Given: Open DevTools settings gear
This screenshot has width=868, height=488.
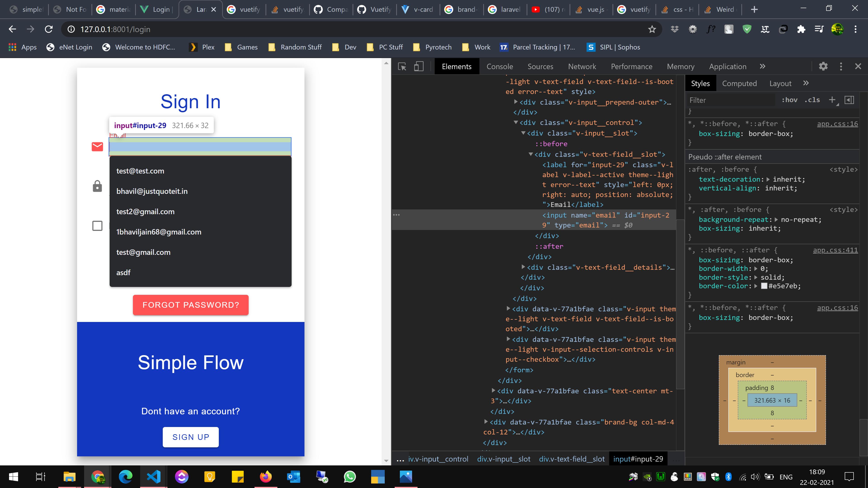Looking at the screenshot, I should tap(823, 66).
